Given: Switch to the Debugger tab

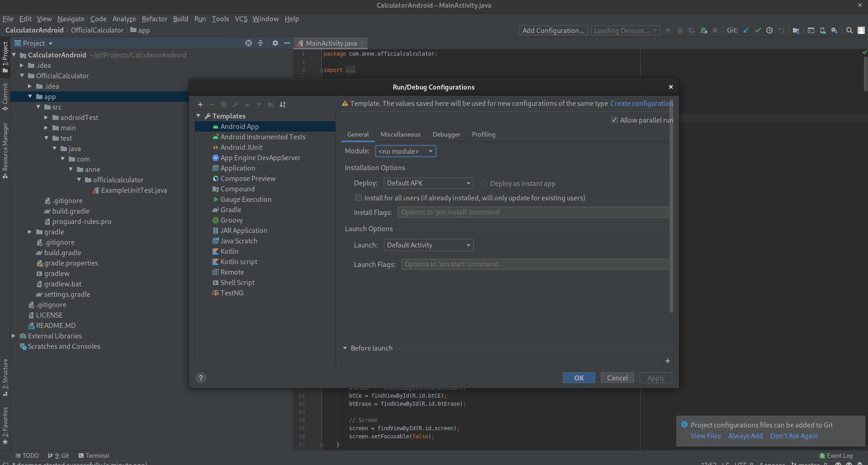Looking at the screenshot, I should (x=446, y=134).
